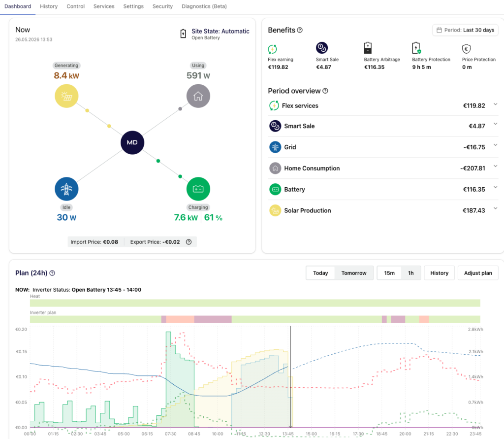The width and height of the screenshot is (504, 439).
Task: Click the house Using consumption icon
Action: [198, 96]
